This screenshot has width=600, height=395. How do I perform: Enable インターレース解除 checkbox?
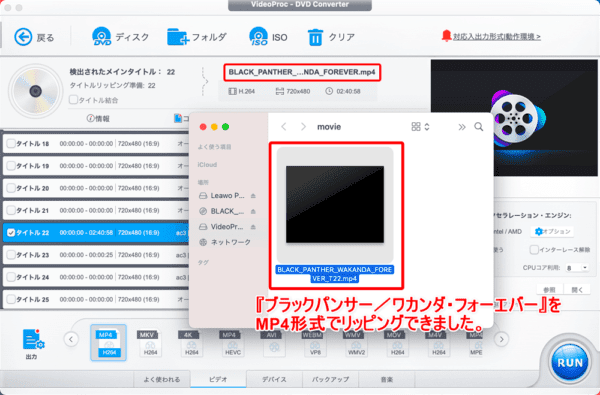[x=534, y=250]
